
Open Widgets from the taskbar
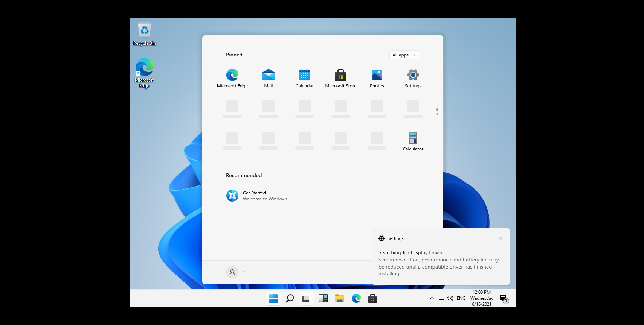point(323,299)
